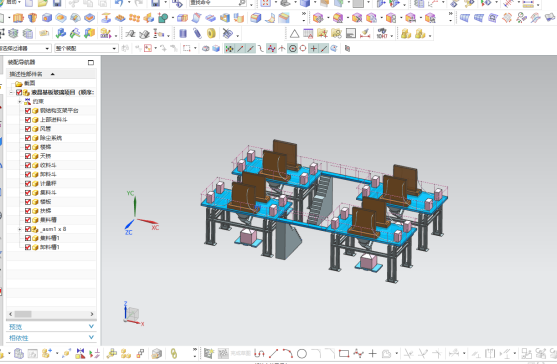Click the command finder search field
The image size is (557, 364).
tap(217, 3)
